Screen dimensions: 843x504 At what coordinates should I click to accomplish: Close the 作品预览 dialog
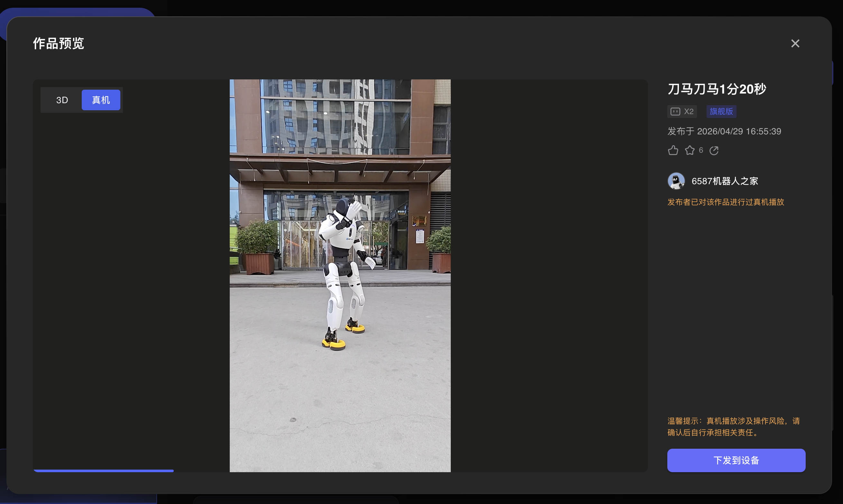(x=795, y=43)
